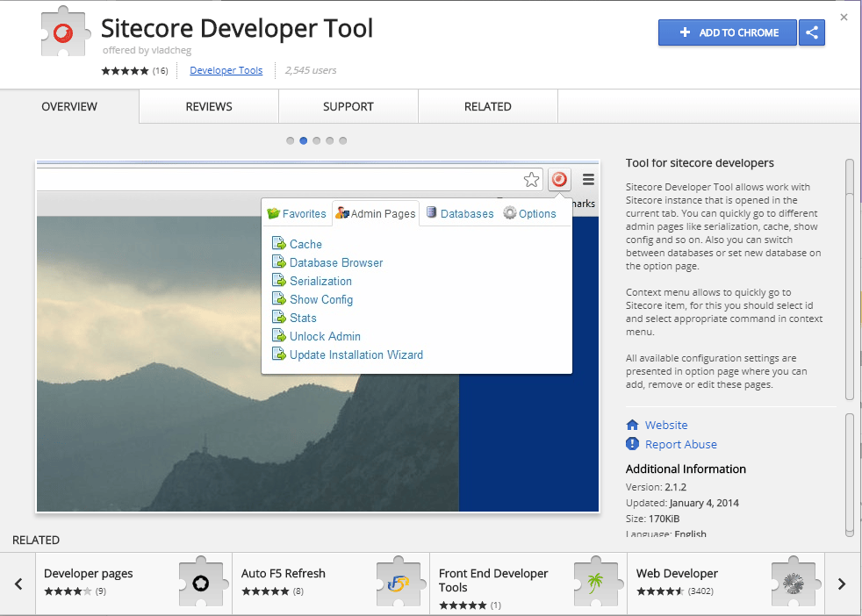
Task: Click the share icon button
Action: [x=811, y=32]
